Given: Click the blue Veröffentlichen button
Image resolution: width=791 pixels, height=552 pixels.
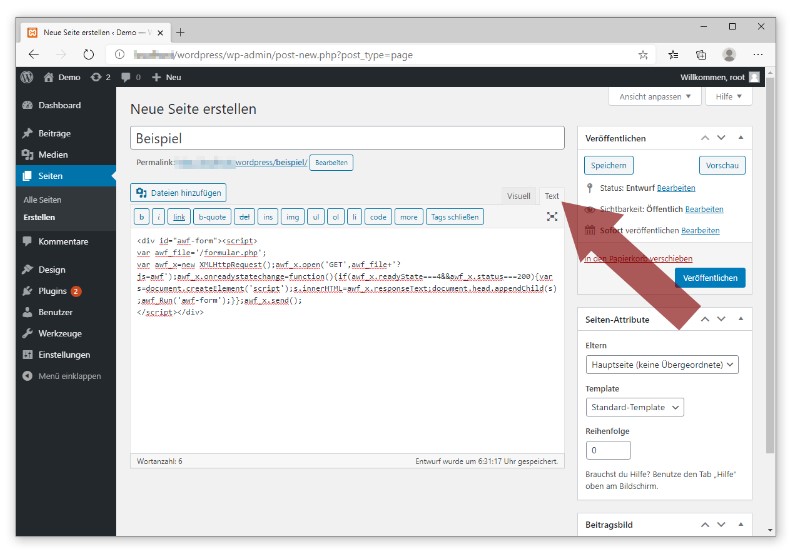Looking at the screenshot, I should 709,278.
